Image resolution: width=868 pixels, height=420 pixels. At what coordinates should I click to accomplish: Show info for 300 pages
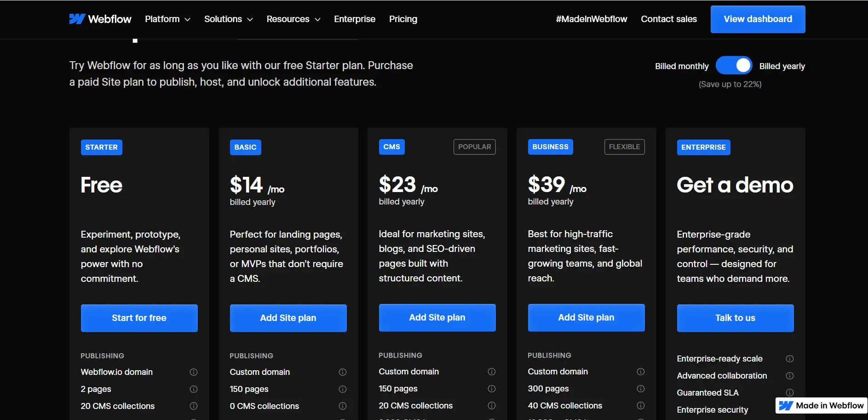(x=641, y=389)
